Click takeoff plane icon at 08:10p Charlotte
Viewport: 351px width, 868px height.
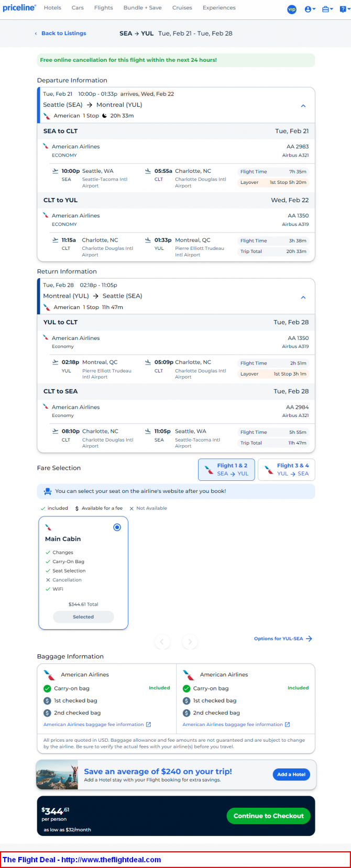[x=56, y=431]
